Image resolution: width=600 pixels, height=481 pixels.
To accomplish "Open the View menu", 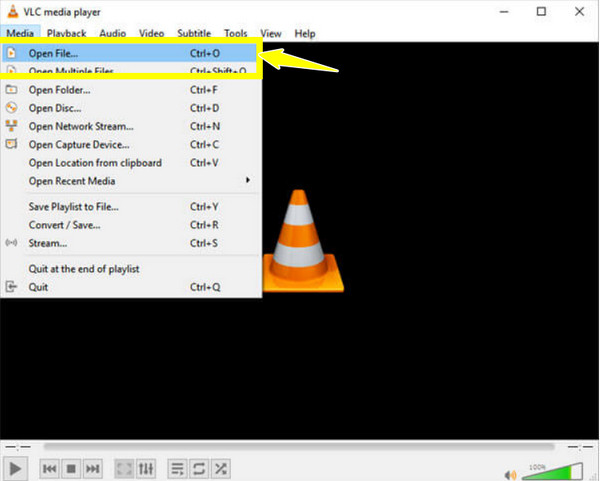I will pyautogui.click(x=271, y=33).
